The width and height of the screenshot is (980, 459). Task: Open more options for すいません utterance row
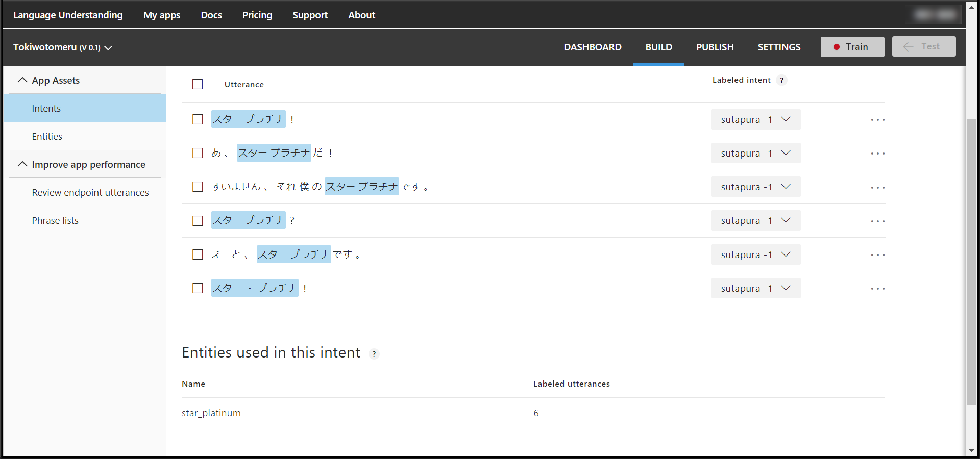tap(877, 188)
